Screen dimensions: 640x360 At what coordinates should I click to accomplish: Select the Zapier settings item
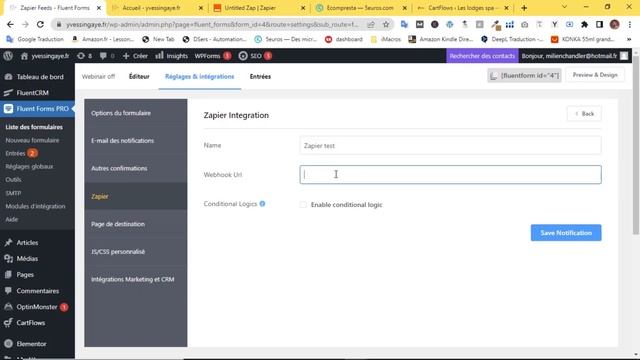tap(136, 196)
